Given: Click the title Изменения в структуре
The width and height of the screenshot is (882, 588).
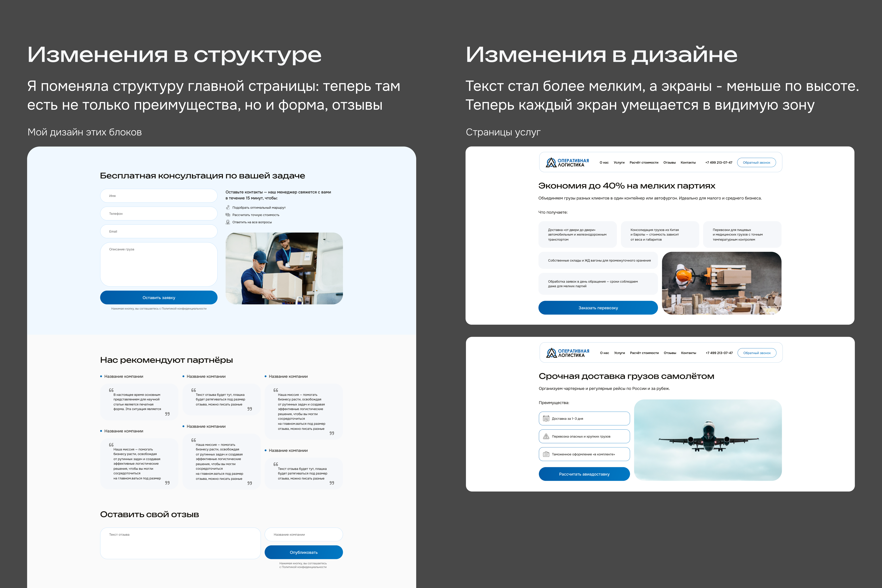Looking at the screenshot, I should 174,55.
